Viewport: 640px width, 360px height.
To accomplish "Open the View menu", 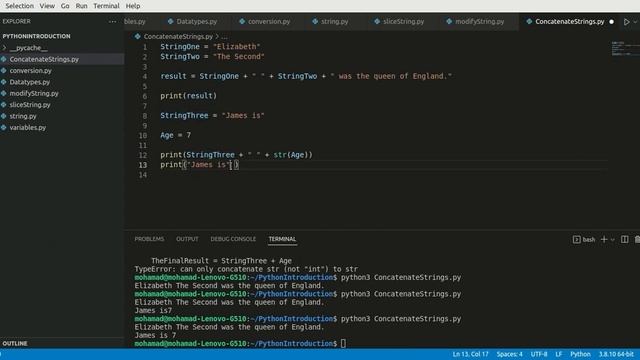I will point(47,6).
